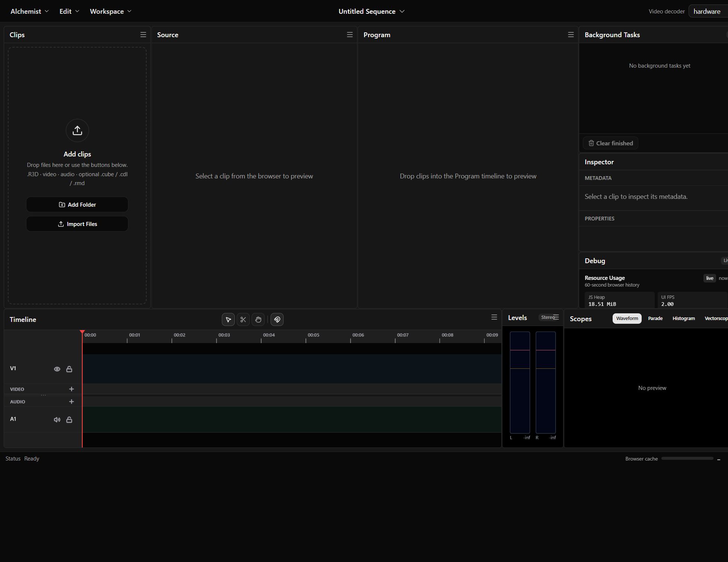Image resolution: width=728 pixels, height=562 pixels.
Task: Click the JS Heap value 18.51 MiB
Action: tap(602, 304)
